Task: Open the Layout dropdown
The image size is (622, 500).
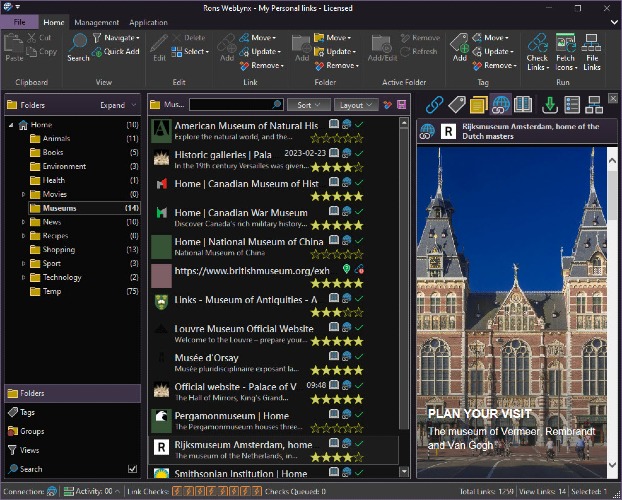Action: 356,105
